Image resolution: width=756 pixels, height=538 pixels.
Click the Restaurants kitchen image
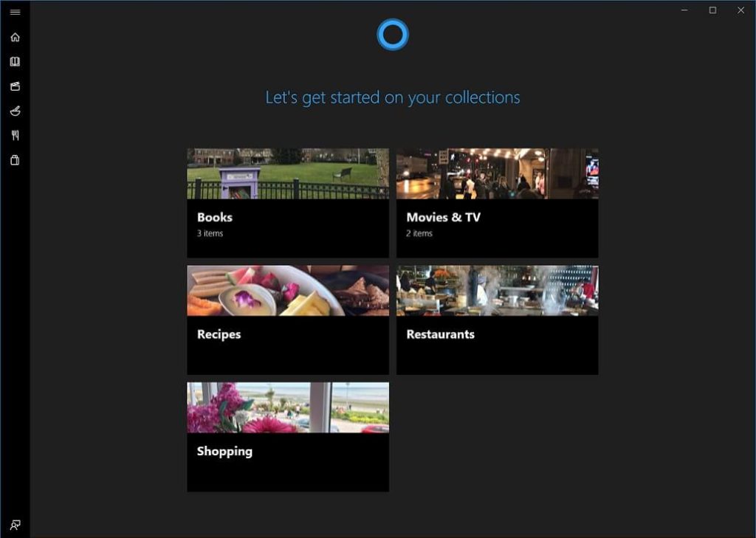point(497,290)
